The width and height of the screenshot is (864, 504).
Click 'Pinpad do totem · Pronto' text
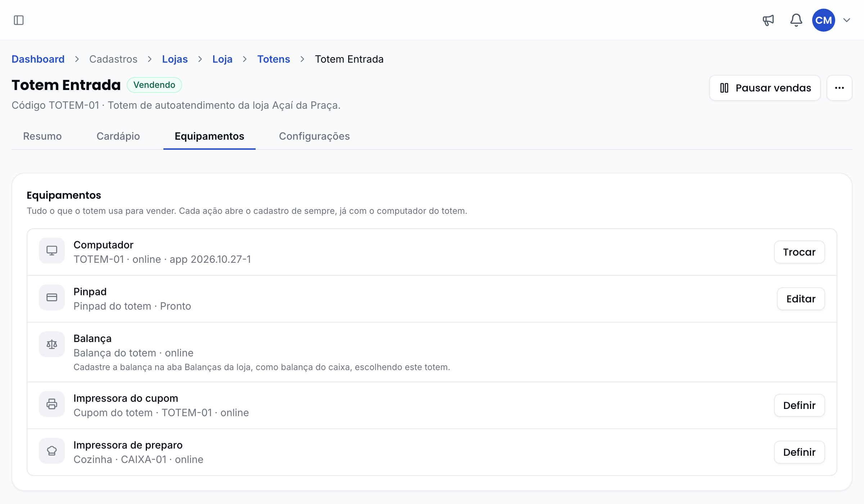[x=132, y=306]
